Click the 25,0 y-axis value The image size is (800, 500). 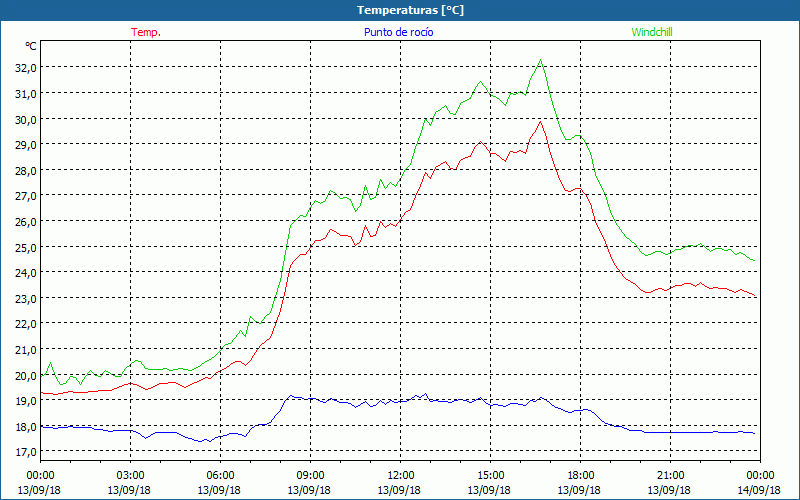(x=25, y=247)
